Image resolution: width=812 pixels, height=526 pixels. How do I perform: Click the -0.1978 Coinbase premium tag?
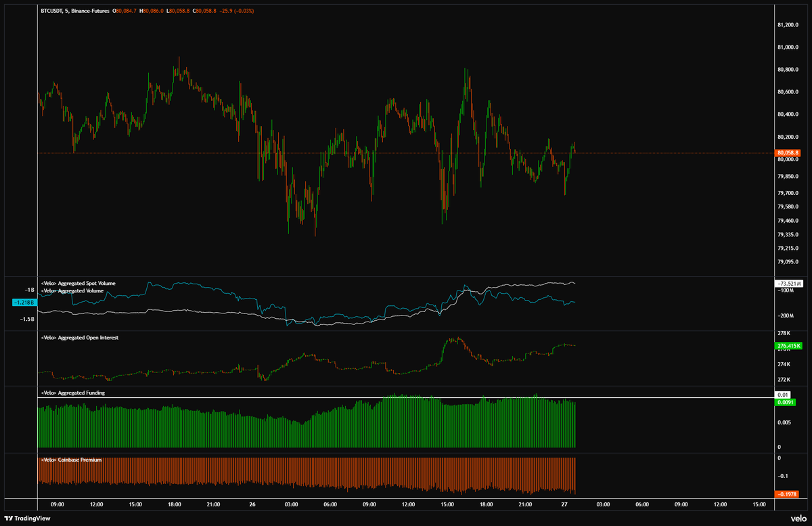(x=788, y=494)
